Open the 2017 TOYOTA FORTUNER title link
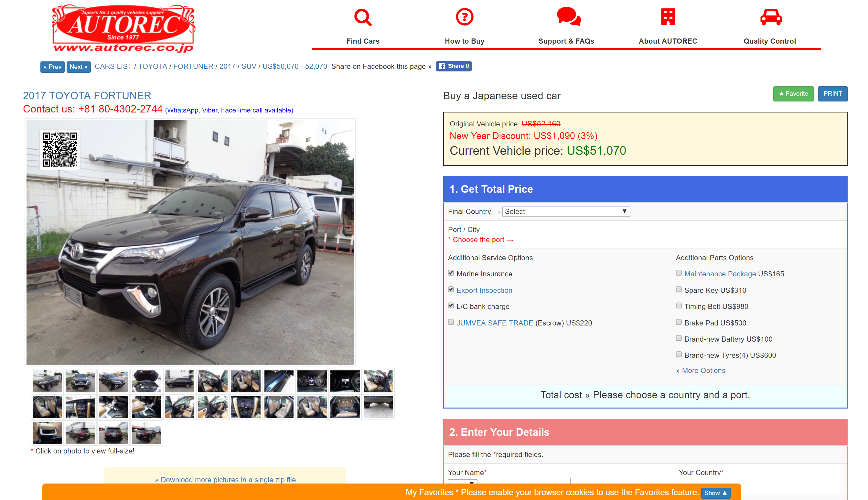Viewport: 868px width, 500px height. (x=87, y=95)
